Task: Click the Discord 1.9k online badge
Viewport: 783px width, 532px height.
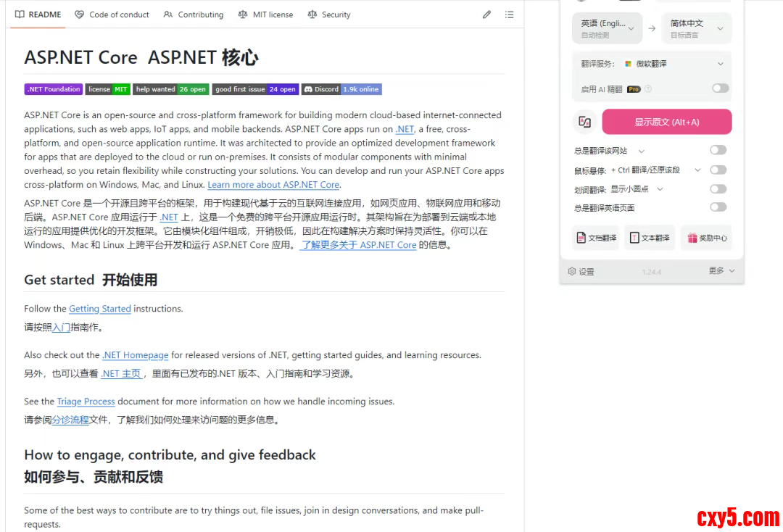Action: click(341, 89)
